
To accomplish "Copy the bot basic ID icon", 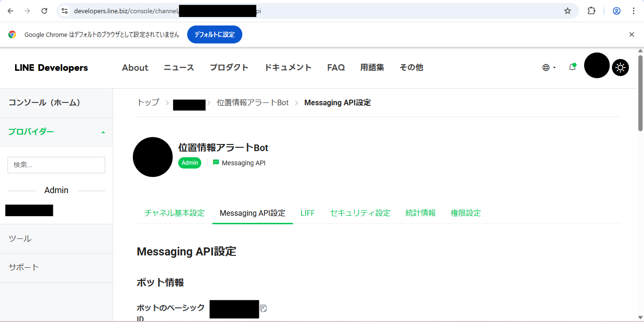I will [x=264, y=308].
